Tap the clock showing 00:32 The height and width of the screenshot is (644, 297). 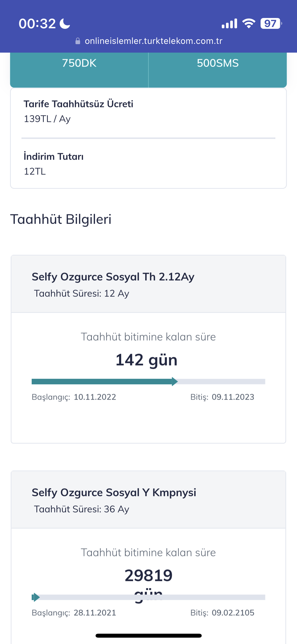click(x=37, y=24)
